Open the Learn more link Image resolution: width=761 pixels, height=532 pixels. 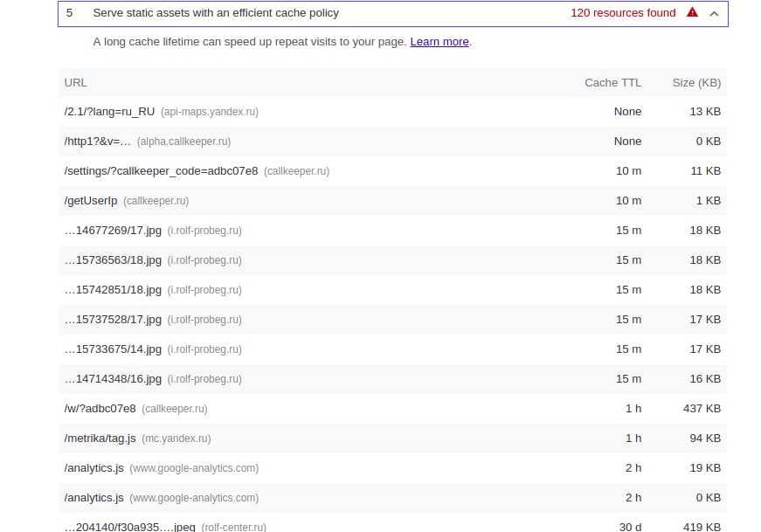[439, 42]
